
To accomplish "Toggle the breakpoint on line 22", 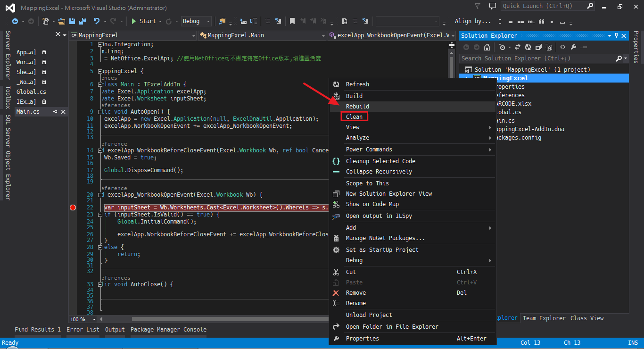I will pos(73,208).
